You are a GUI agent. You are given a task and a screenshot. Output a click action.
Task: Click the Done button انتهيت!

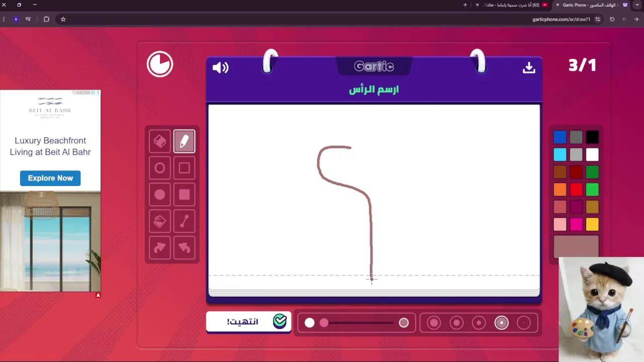point(249,322)
